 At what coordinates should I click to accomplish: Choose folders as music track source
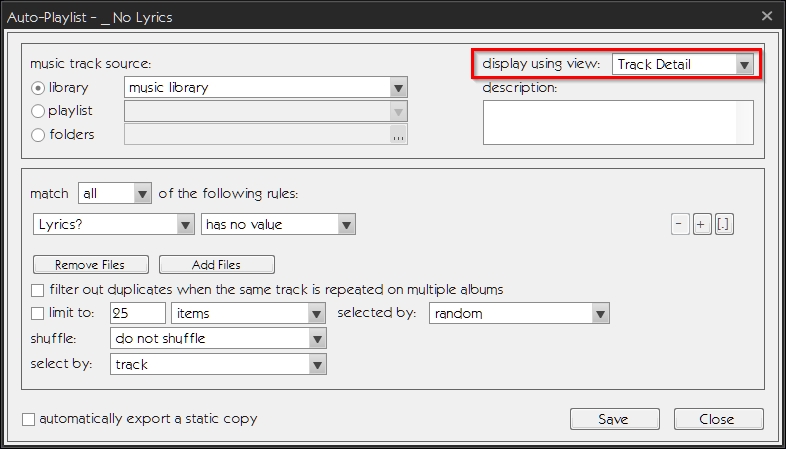coord(39,135)
